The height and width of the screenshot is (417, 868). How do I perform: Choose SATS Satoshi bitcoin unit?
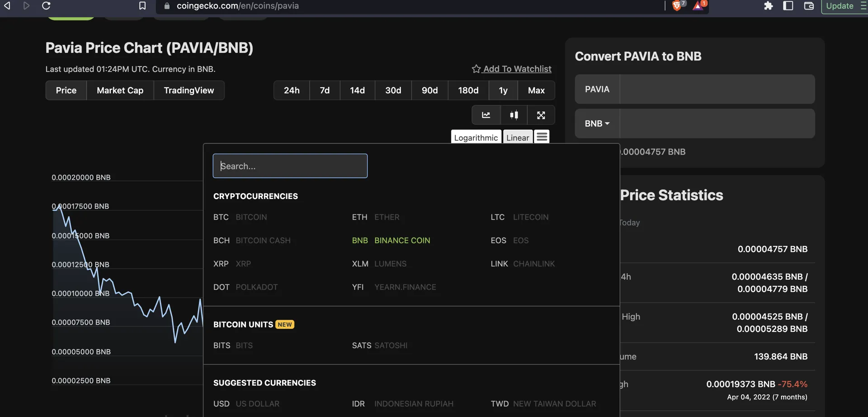pyautogui.click(x=380, y=346)
